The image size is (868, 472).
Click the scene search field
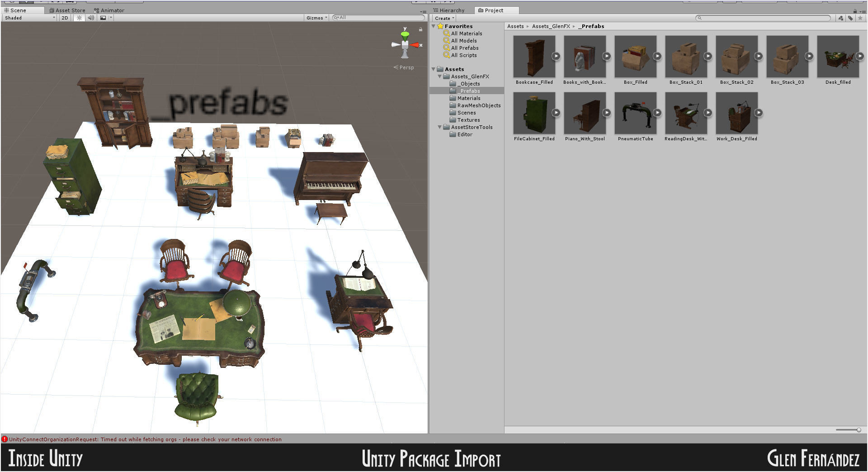(379, 18)
